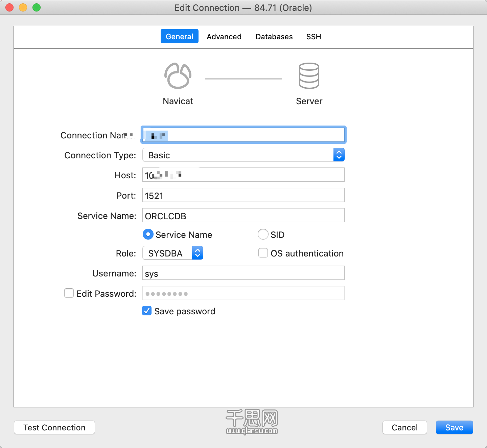Click the Port field showing 1521
The image size is (487, 448).
(243, 195)
